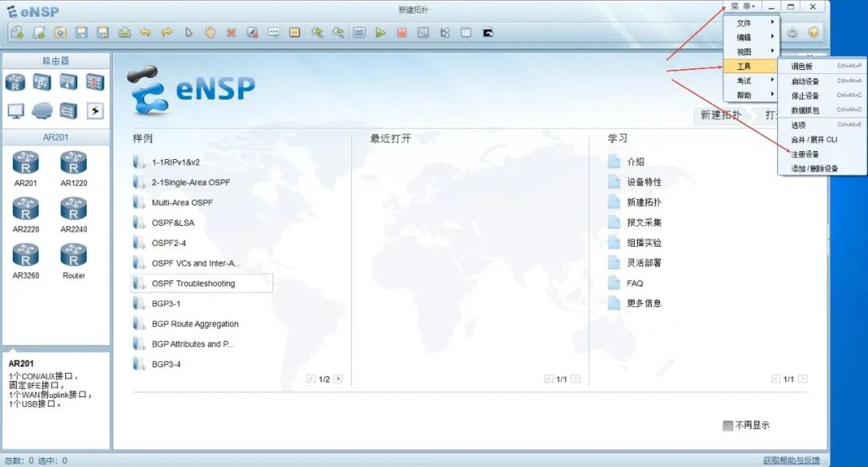Click the zoom out magnifier icon

[x=338, y=33]
